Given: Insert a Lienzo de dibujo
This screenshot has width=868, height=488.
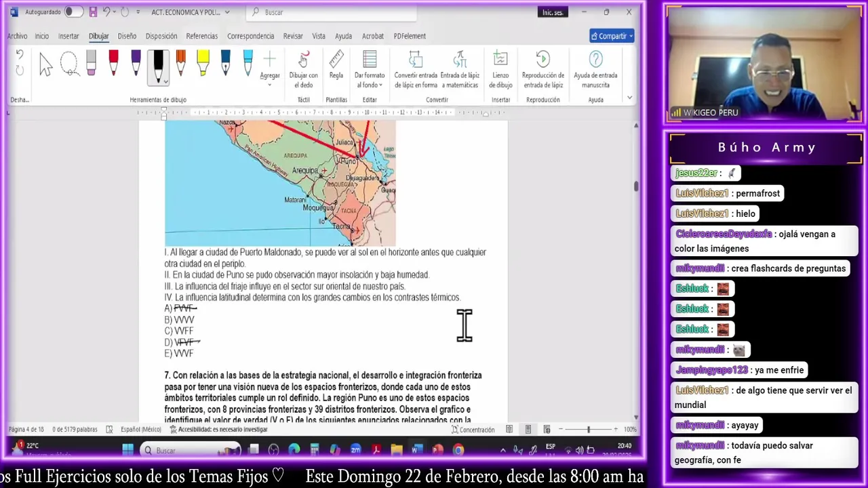Looking at the screenshot, I should 500,69.
